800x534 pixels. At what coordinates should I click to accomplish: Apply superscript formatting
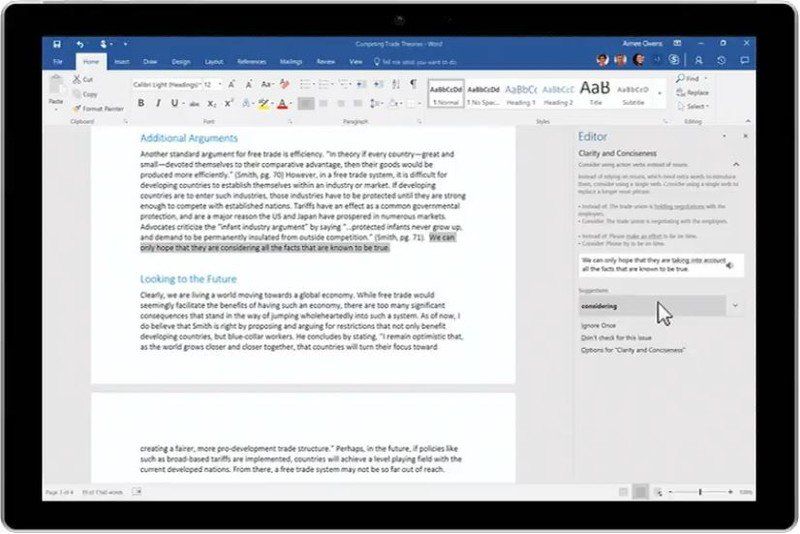(x=229, y=104)
